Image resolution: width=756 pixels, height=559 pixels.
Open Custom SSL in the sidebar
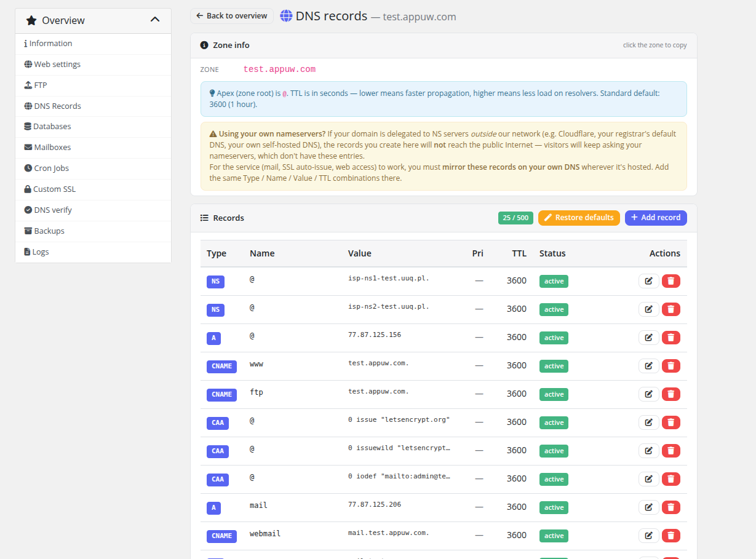click(x=93, y=189)
